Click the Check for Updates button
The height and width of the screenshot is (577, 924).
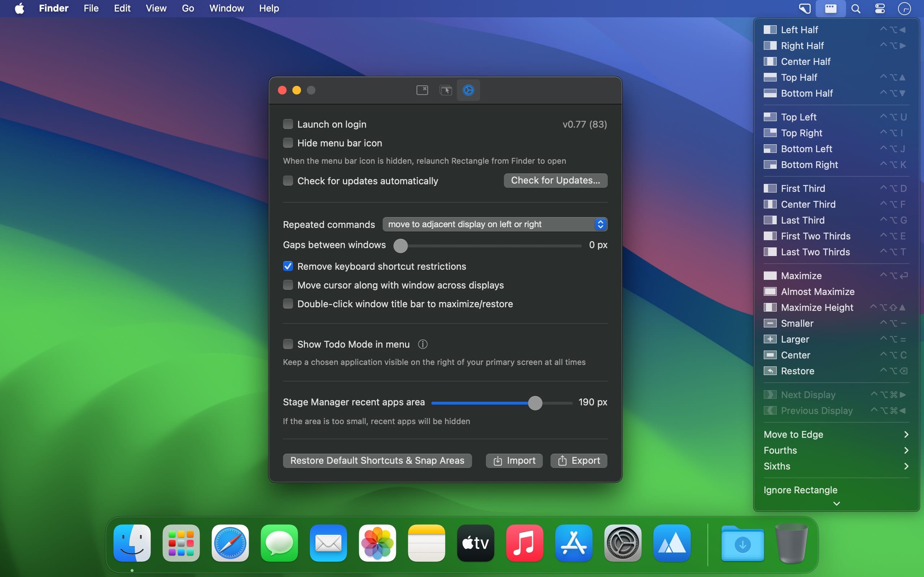(555, 181)
